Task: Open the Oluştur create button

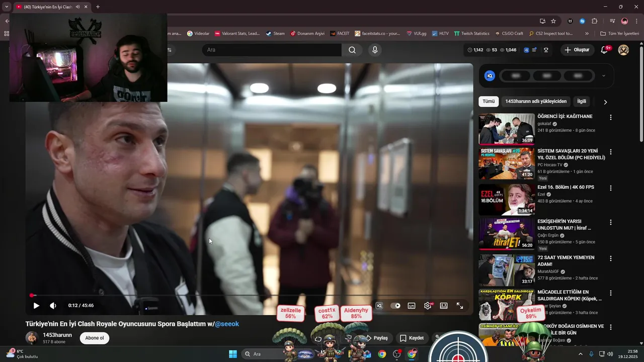Action: point(577,50)
